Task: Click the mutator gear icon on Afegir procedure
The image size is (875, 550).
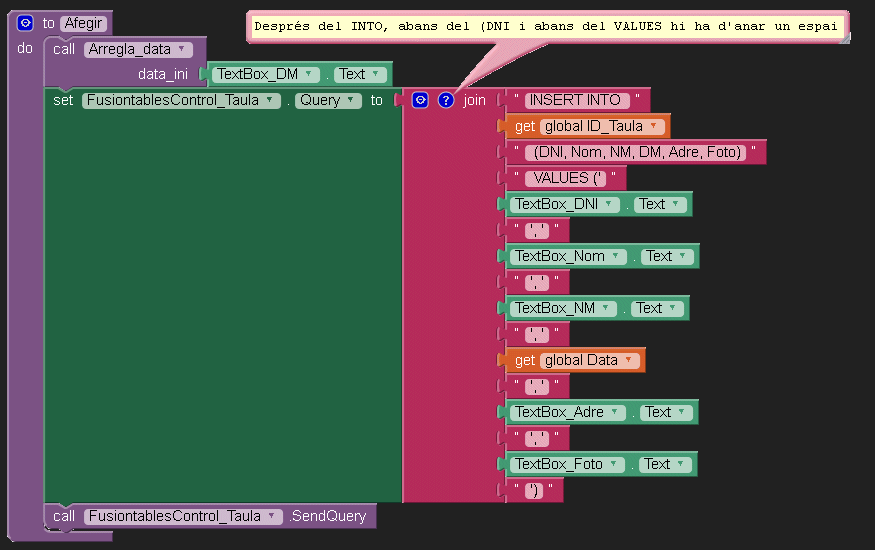Action: pyautogui.click(x=26, y=23)
